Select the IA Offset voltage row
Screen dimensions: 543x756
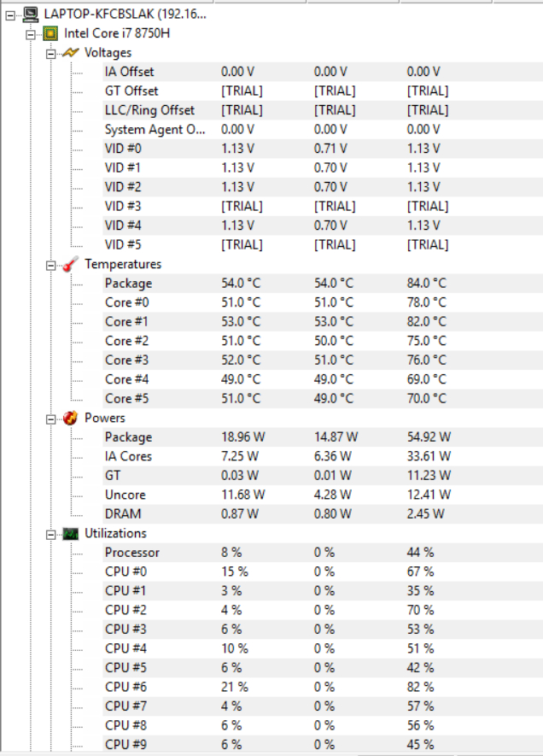click(x=129, y=72)
